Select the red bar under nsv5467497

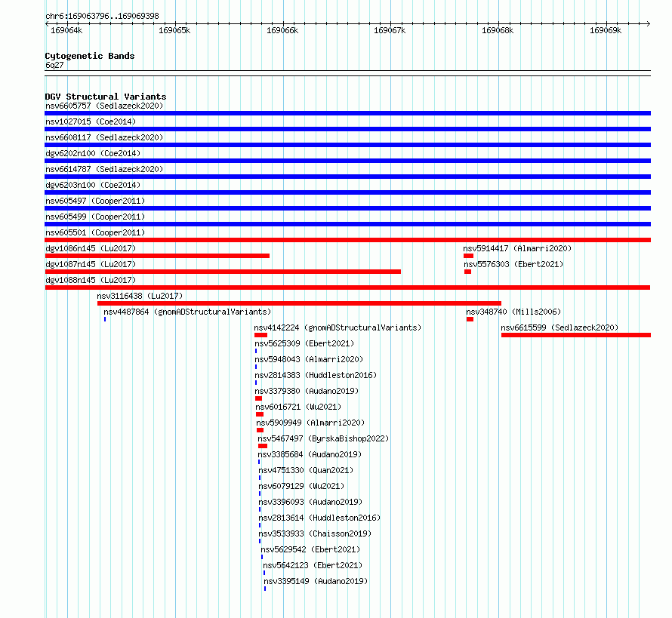point(263,446)
